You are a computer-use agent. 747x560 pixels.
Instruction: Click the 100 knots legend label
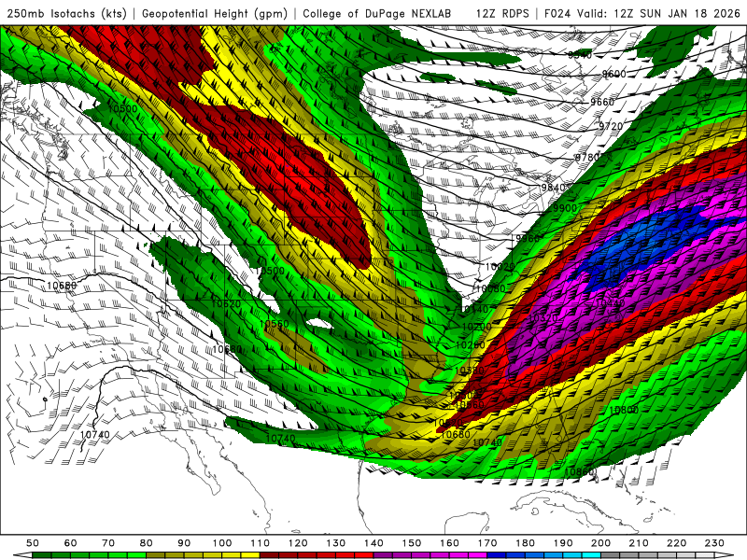(x=222, y=543)
